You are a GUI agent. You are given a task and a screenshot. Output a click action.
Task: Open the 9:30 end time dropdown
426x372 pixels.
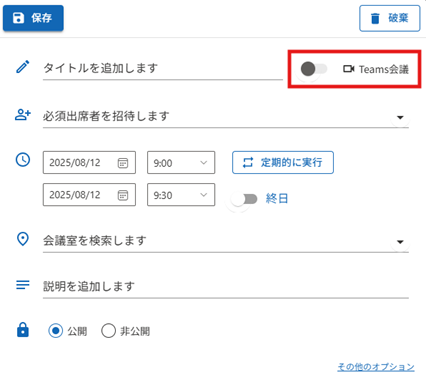pos(181,195)
